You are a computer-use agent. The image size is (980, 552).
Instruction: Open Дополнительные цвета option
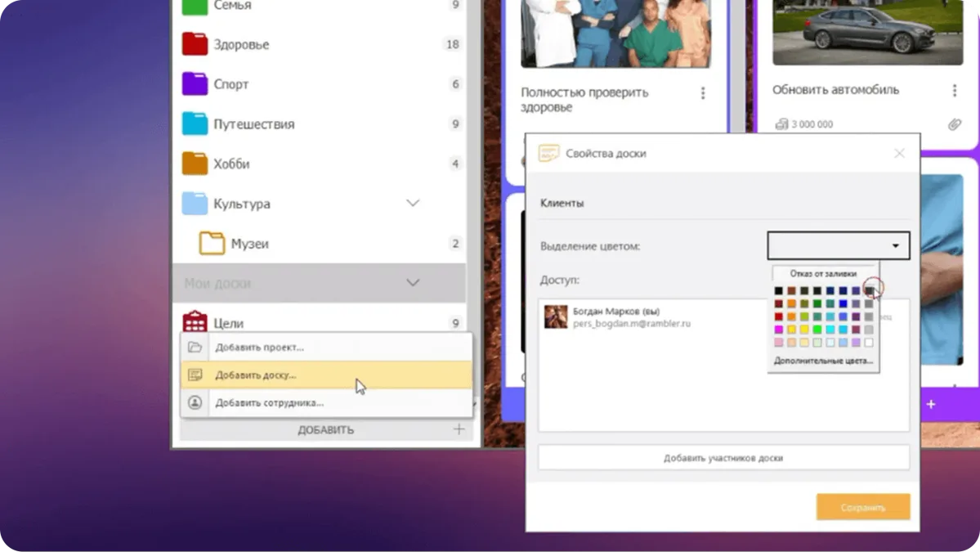(823, 361)
